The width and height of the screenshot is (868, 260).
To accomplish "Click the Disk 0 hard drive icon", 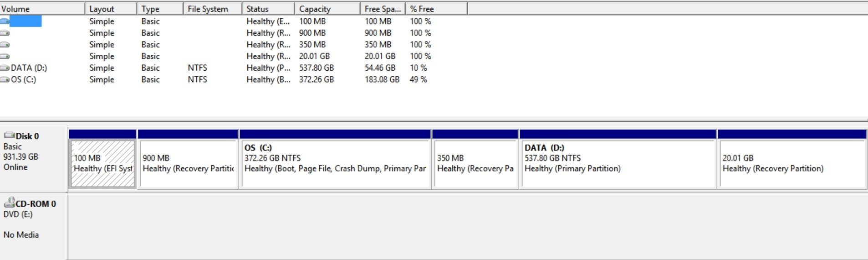I will tap(9, 136).
